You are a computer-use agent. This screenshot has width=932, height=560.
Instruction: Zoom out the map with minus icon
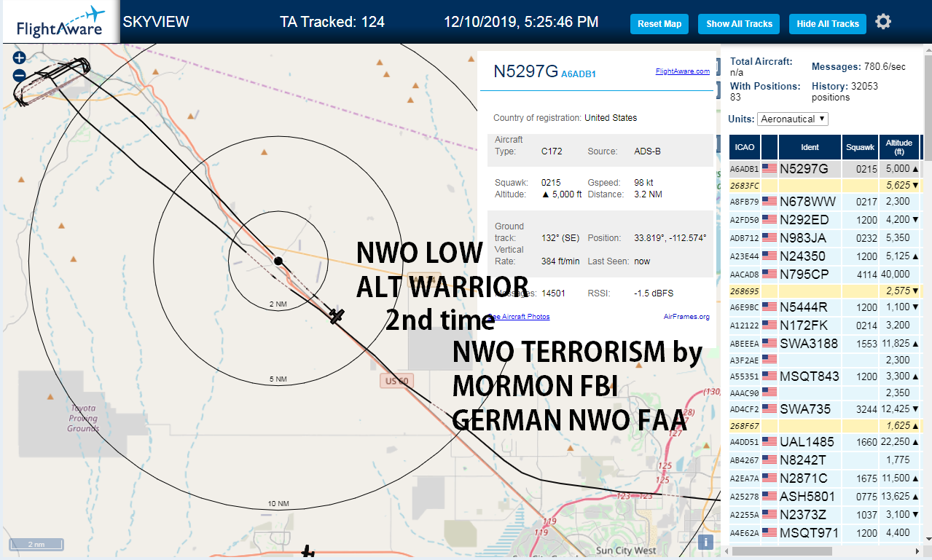pos(20,75)
